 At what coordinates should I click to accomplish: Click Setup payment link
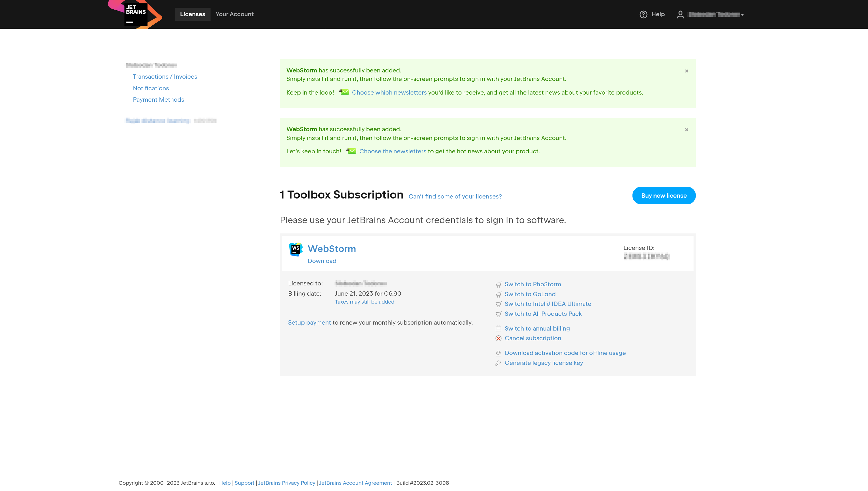click(309, 323)
